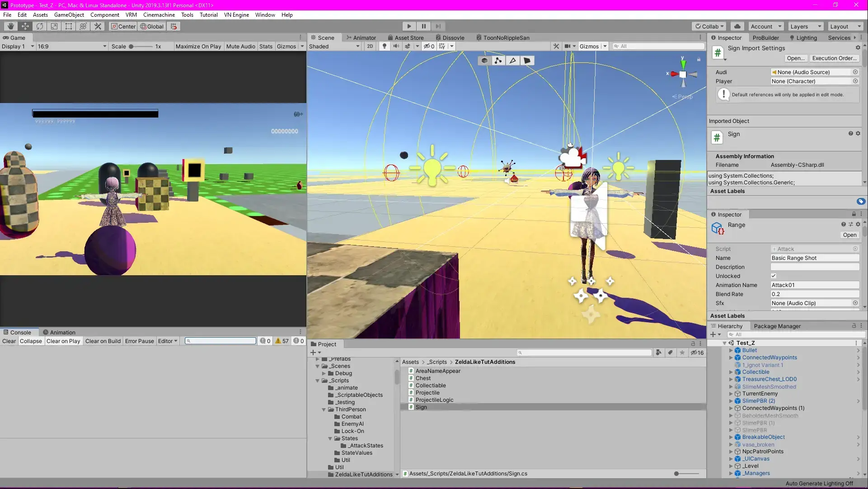
Task: Toggle scene lighting lightbulb icon
Action: (385, 46)
